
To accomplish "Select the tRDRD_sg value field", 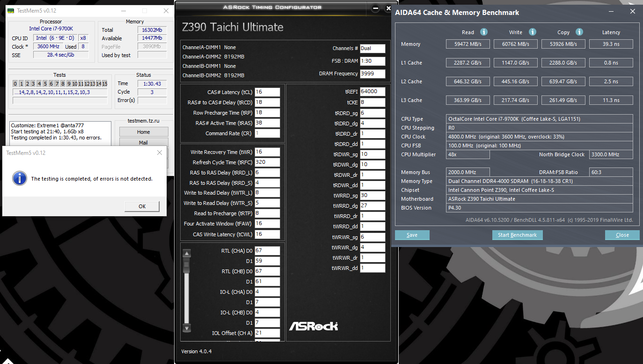I will [373, 113].
